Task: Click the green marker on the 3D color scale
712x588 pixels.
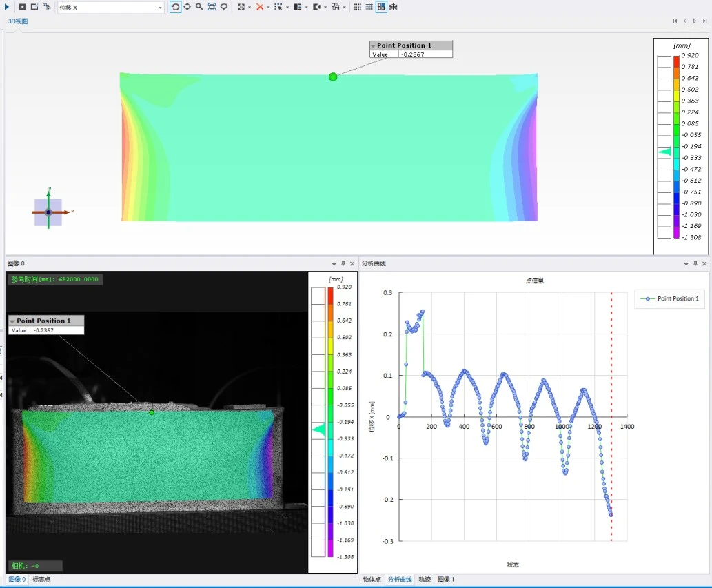Action: tap(665, 152)
